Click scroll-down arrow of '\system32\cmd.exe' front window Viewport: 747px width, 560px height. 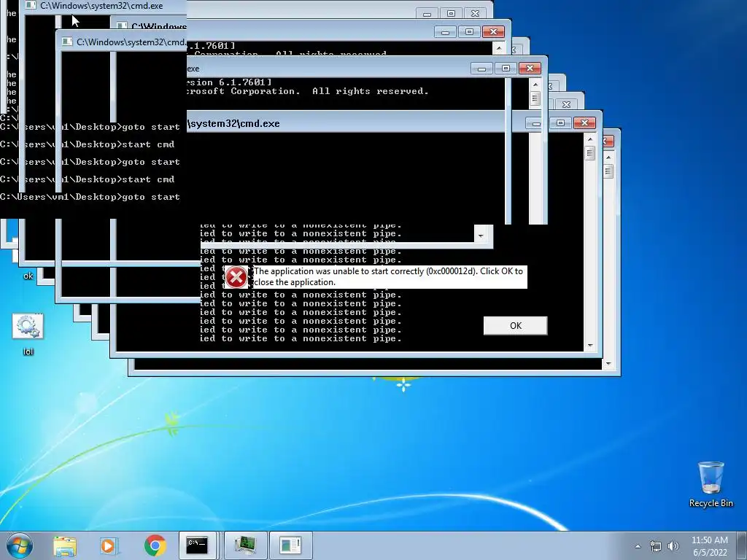590,345
